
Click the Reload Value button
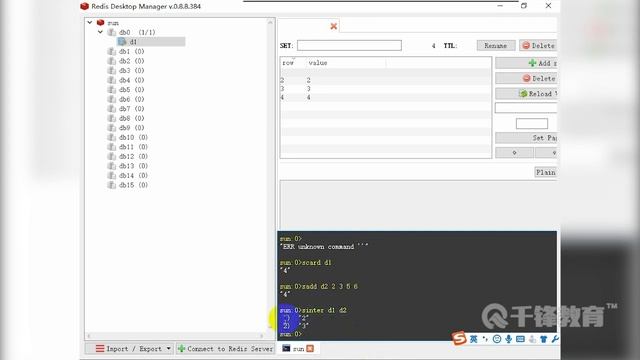527,93
